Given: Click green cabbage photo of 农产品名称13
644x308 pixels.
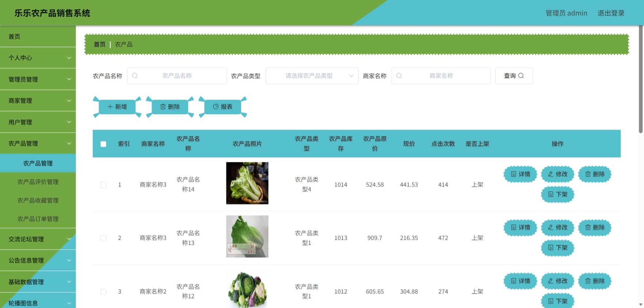Looking at the screenshot, I should point(247,236).
